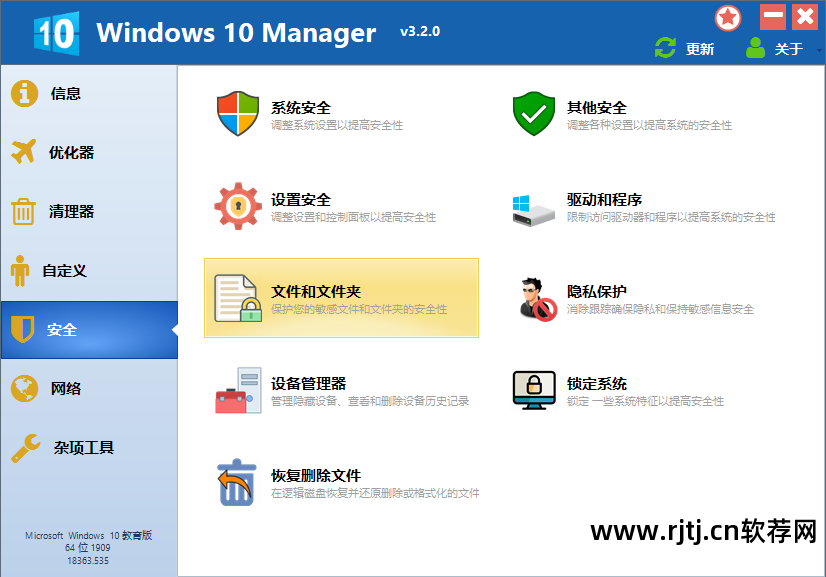Open 锁定系统 locked monitor icon

(534, 390)
